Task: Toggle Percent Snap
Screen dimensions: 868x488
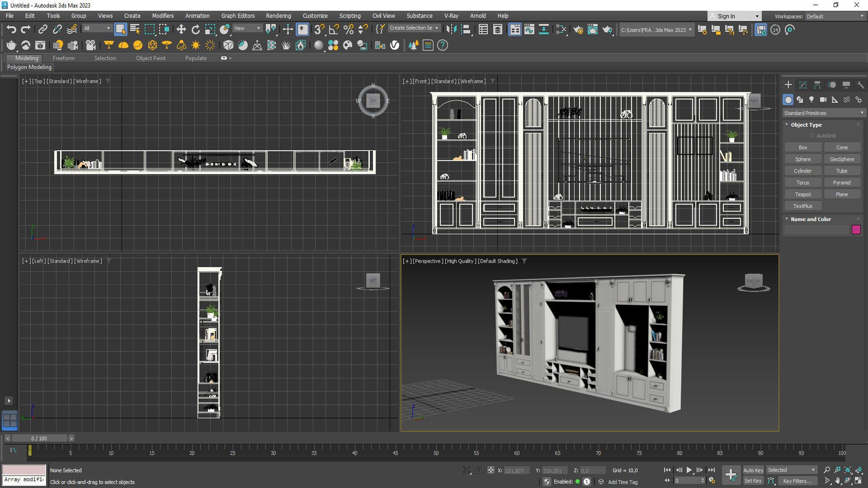Action: (349, 30)
